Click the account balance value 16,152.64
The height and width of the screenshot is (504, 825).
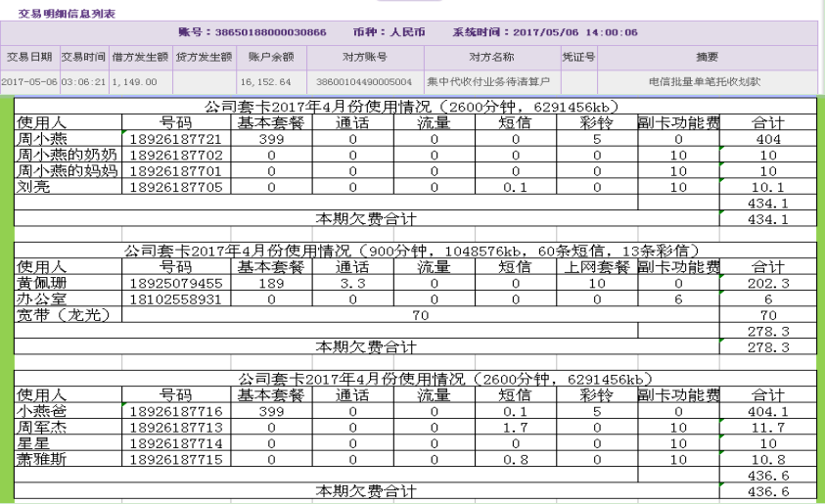coord(265,82)
